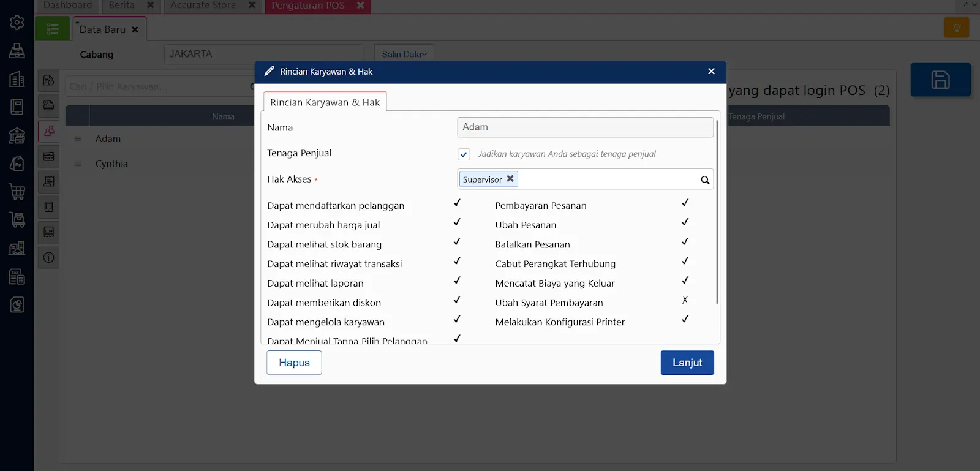Open the company building module in sidebar

(x=17, y=79)
